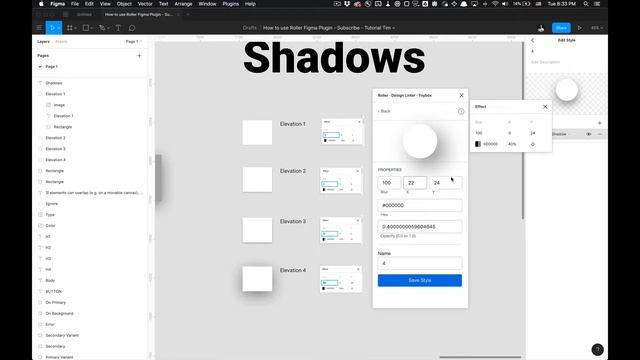640x360 pixels.
Task: Toggle shadow effect visibility eye icon
Action: point(589,134)
